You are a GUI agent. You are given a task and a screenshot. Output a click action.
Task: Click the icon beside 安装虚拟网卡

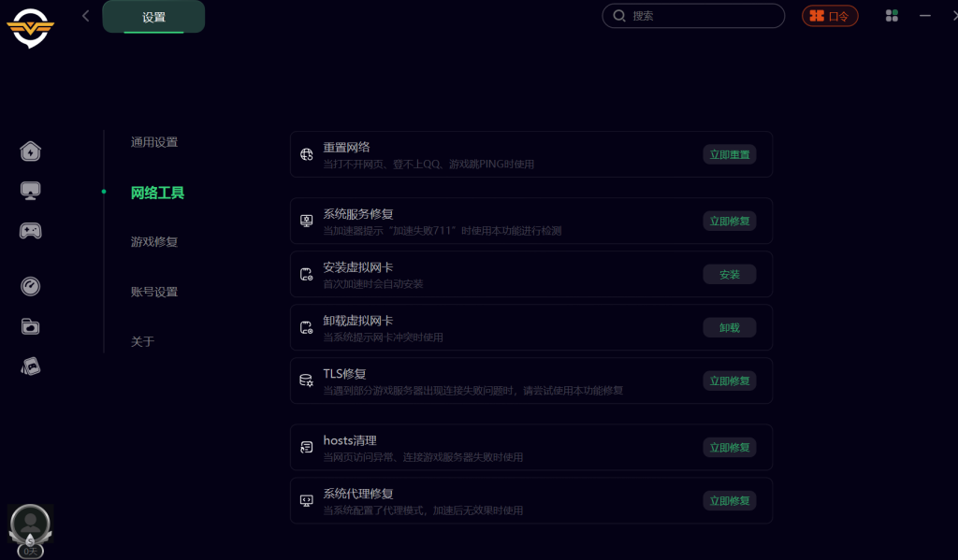[307, 274]
